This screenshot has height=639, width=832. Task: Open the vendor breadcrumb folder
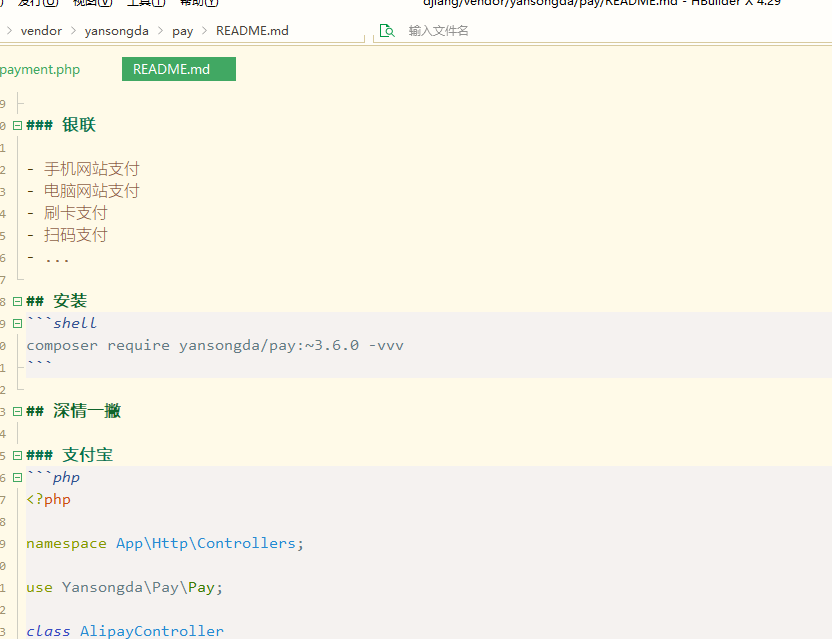[41, 31]
